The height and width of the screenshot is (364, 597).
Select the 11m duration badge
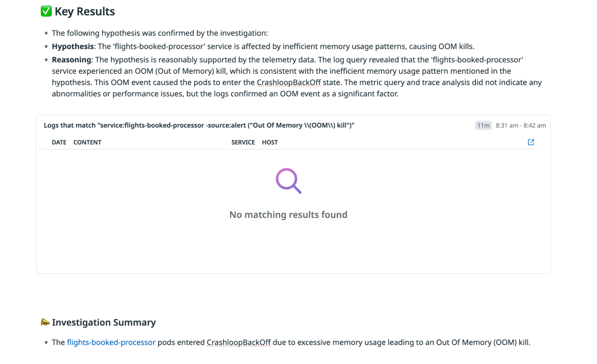(x=483, y=125)
